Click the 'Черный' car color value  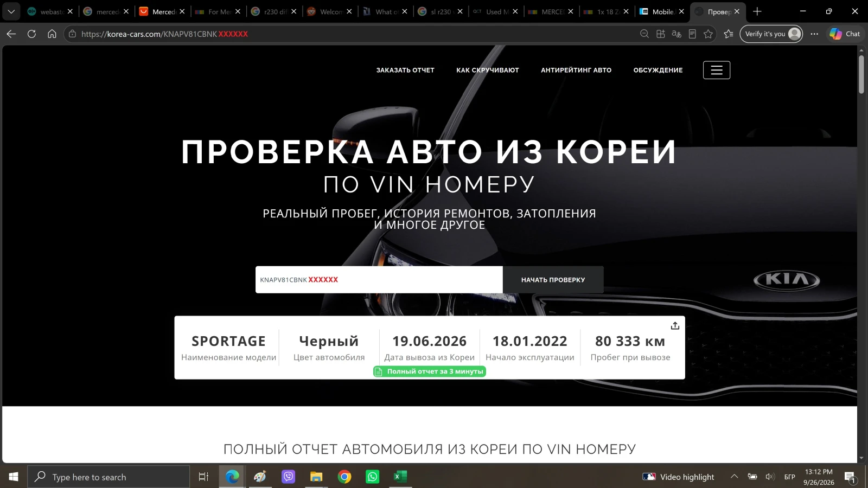click(x=329, y=341)
